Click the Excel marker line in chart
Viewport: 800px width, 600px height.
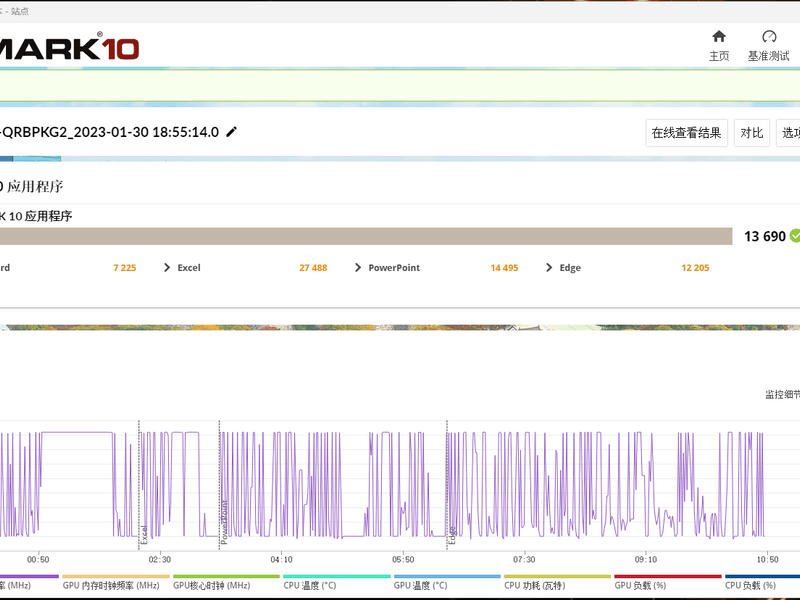[x=139, y=485]
